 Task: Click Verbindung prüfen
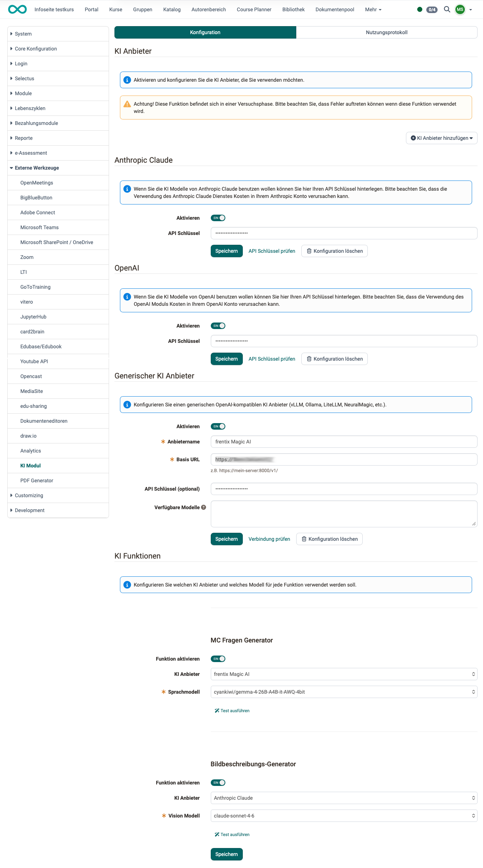point(269,539)
